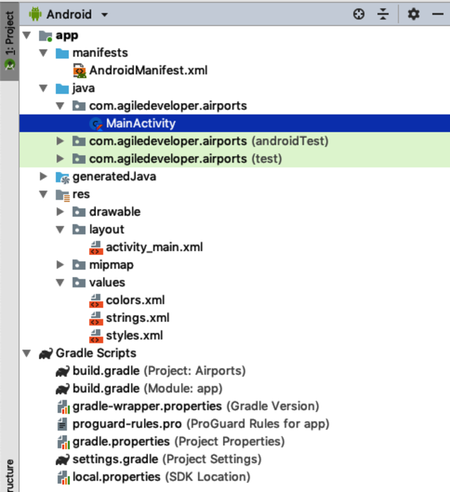
Task: Click the activity_main.xml layout file icon
Action: 96,248
